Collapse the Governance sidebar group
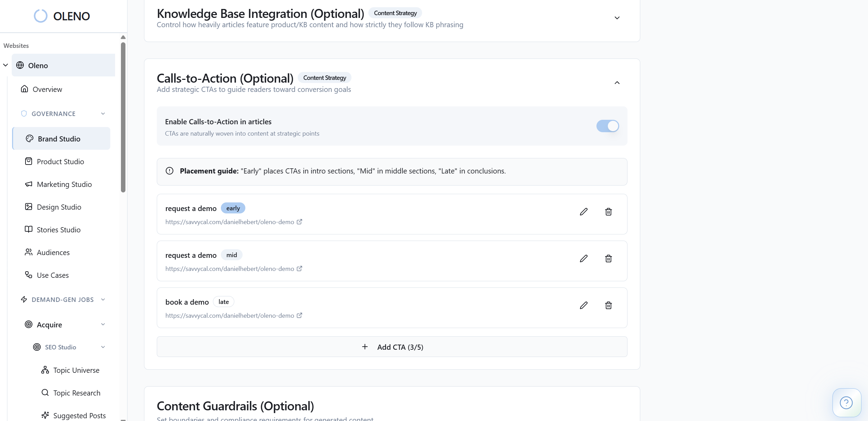Image resolution: width=868 pixels, height=421 pixels. point(103,114)
